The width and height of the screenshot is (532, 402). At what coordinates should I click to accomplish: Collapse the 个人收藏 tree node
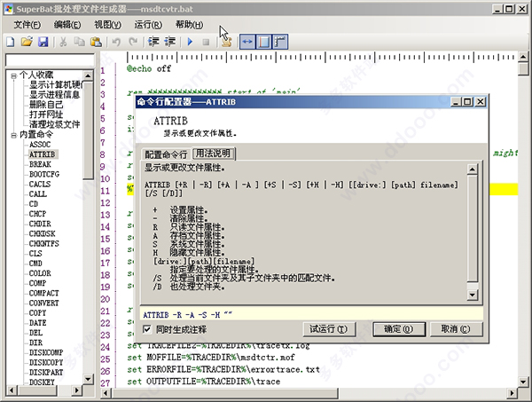coord(13,75)
